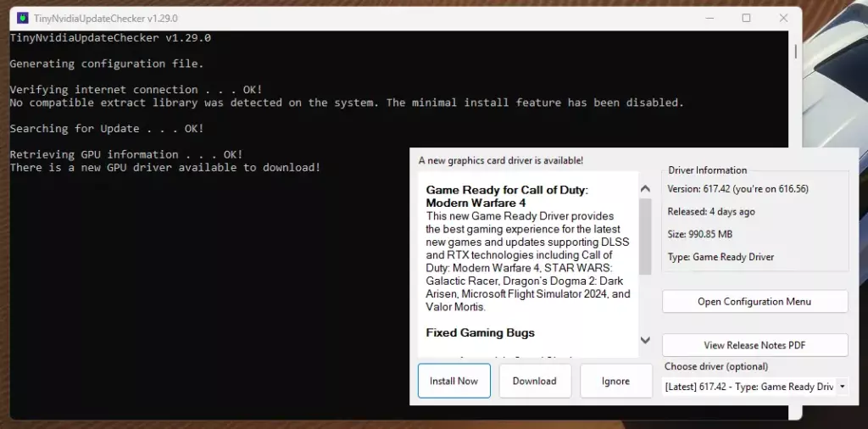This screenshot has width=868, height=429.
Task: Click the release notes scroll up arrow
Action: (645, 189)
